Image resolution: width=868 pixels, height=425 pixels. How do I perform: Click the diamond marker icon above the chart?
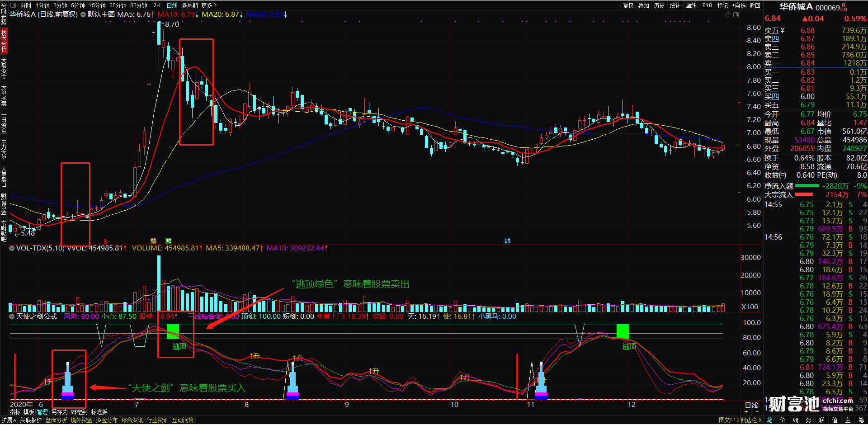pos(727,14)
